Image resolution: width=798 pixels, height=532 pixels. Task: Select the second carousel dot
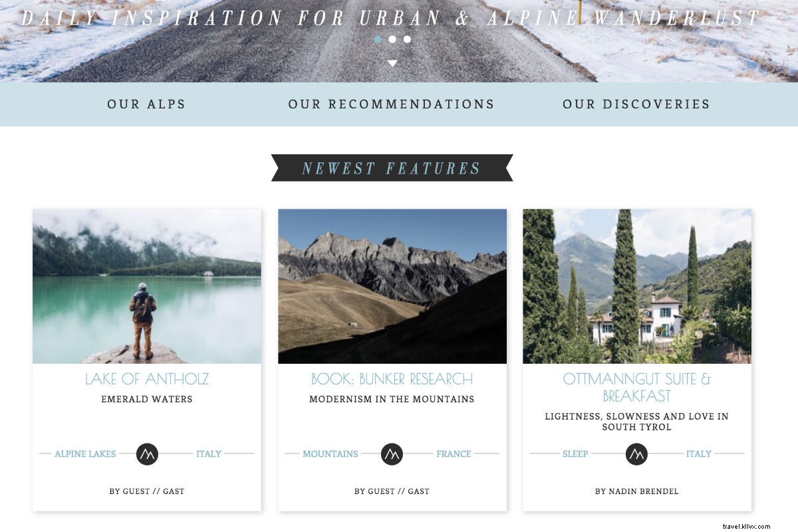[x=393, y=40]
